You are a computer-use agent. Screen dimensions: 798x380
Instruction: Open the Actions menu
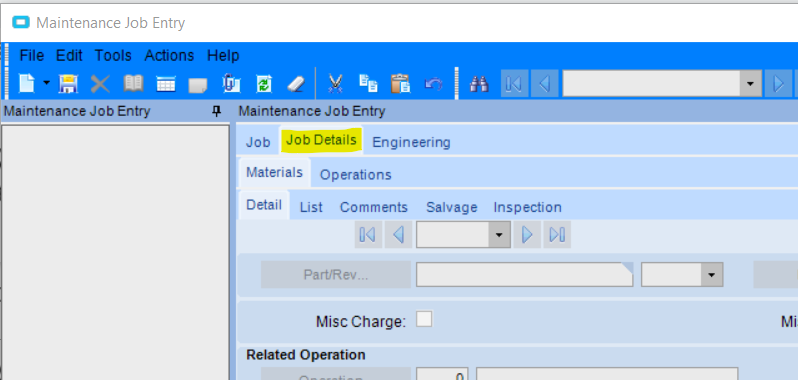pyautogui.click(x=169, y=55)
